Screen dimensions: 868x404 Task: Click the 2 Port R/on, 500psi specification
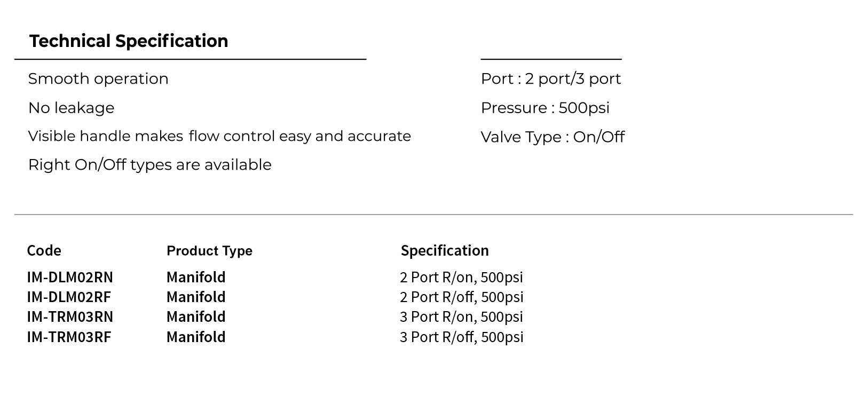coord(461,278)
